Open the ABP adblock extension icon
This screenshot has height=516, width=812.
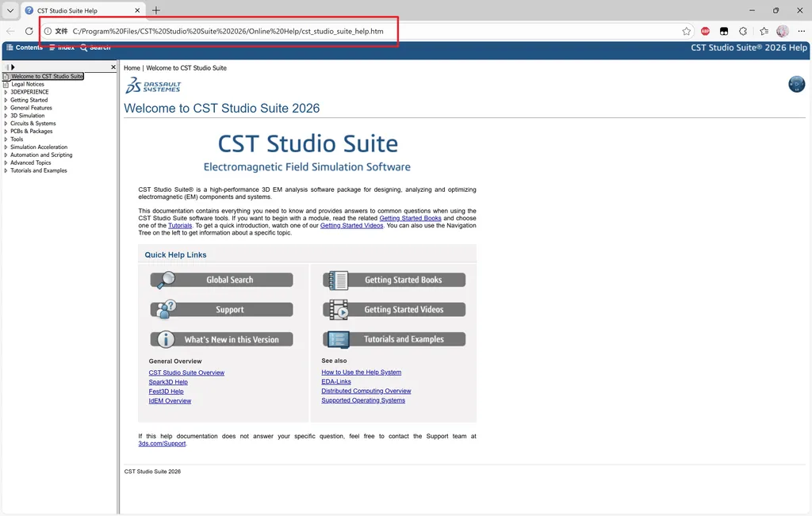[705, 31]
